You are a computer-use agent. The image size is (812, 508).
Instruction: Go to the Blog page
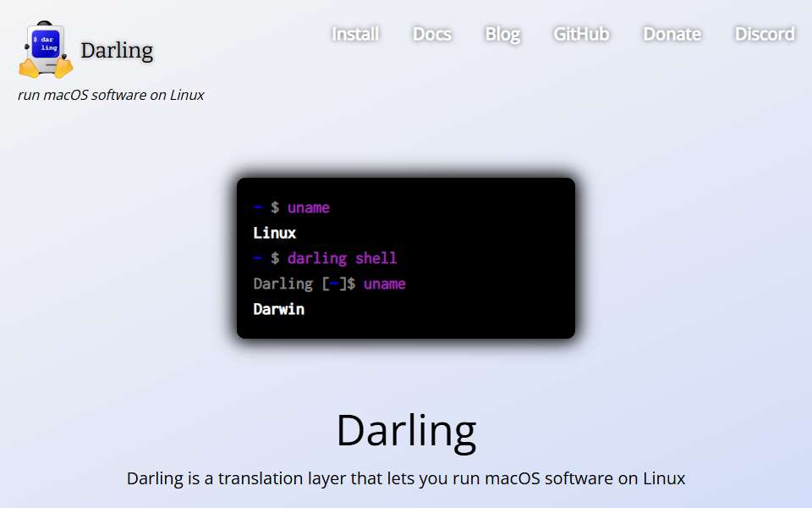502,34
